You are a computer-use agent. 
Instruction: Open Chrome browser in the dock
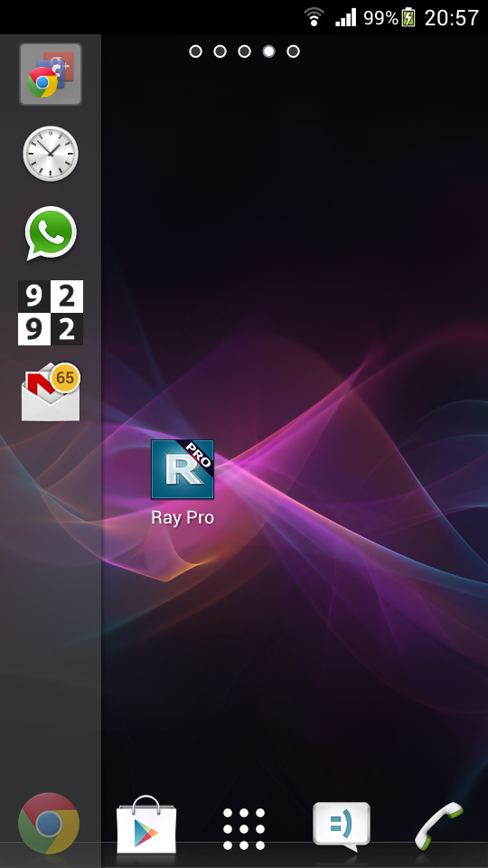coord(49,823)
